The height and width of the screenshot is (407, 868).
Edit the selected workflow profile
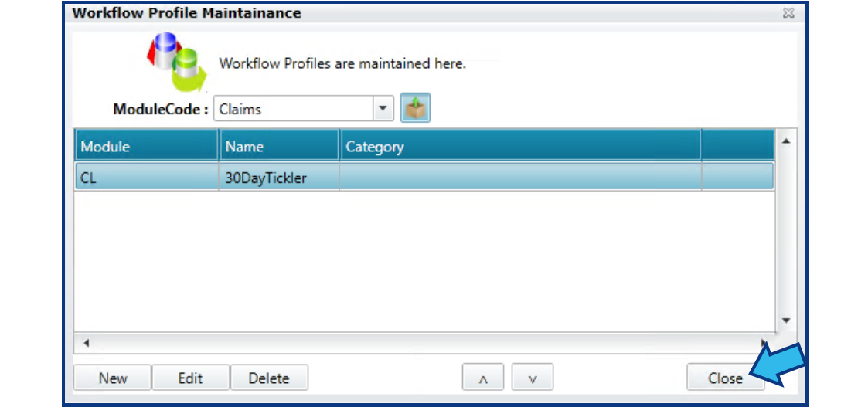(190, 378)
